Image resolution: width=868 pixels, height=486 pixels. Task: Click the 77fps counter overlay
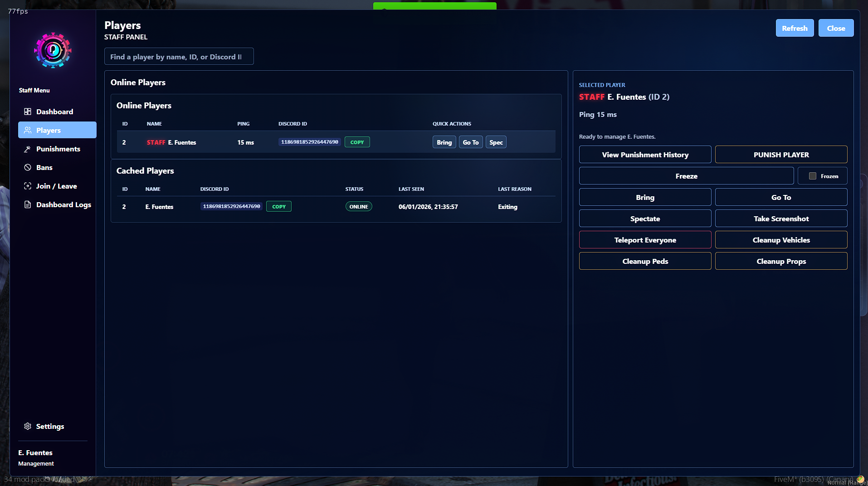(x=18, y=11)
